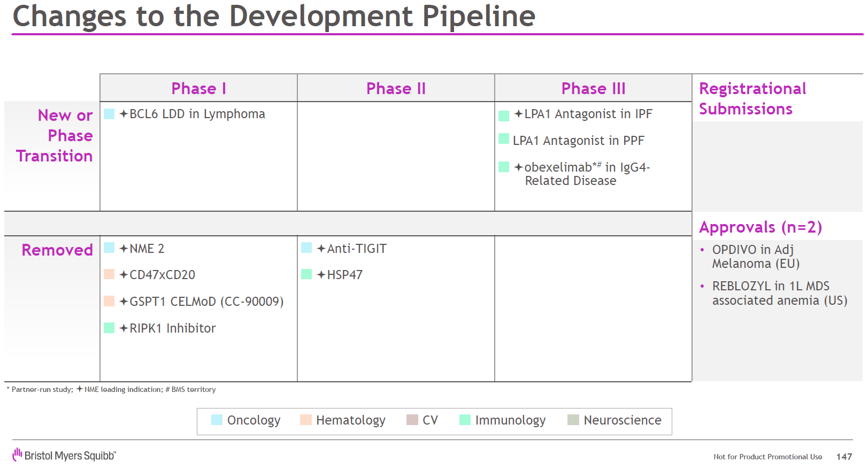Viewport: 868px width, 470px height.
Task: Click the star icon before HSP47
Action: click(321, 275)
